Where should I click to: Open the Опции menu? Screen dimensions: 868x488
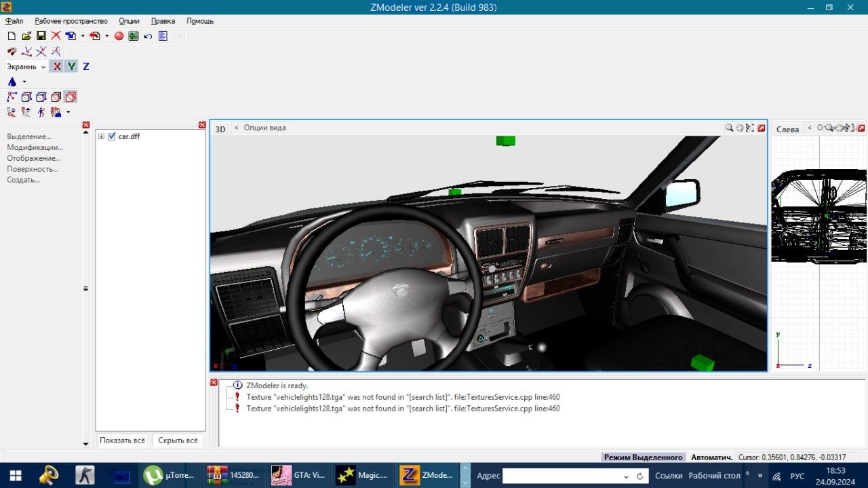click(129, 21)
